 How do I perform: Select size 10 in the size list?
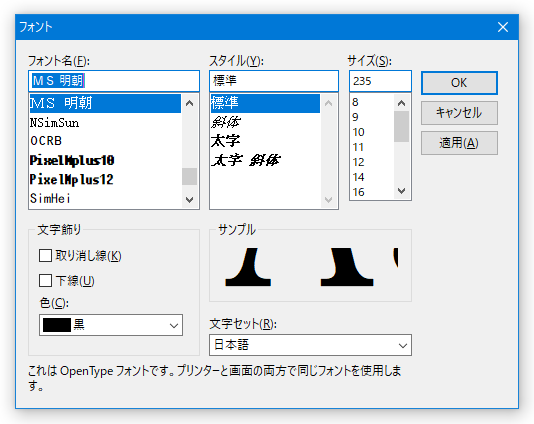tap(372, 132)
